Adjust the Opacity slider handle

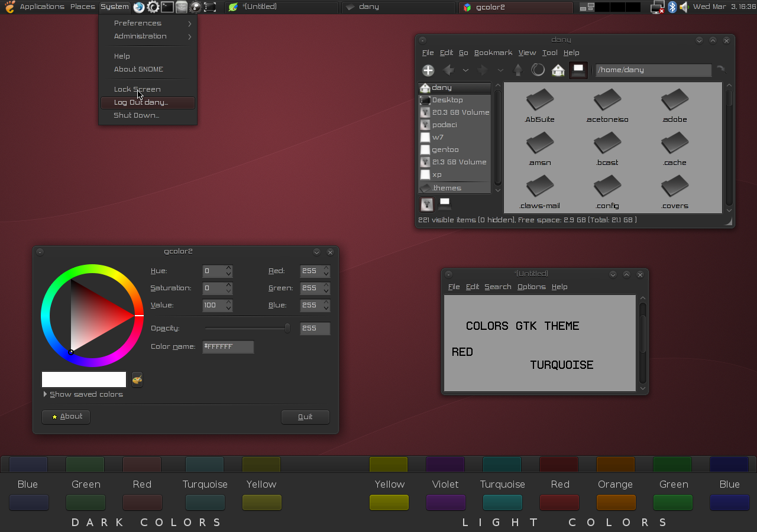pos(287,328)
